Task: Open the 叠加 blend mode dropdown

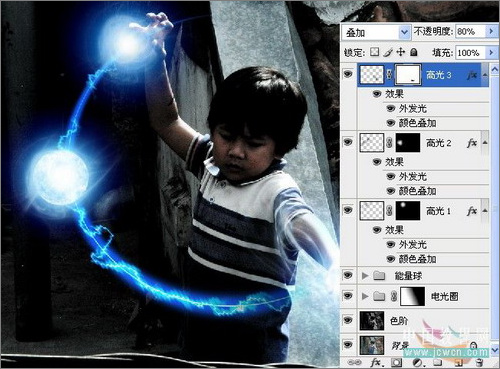Action: [x=404, y=32]
